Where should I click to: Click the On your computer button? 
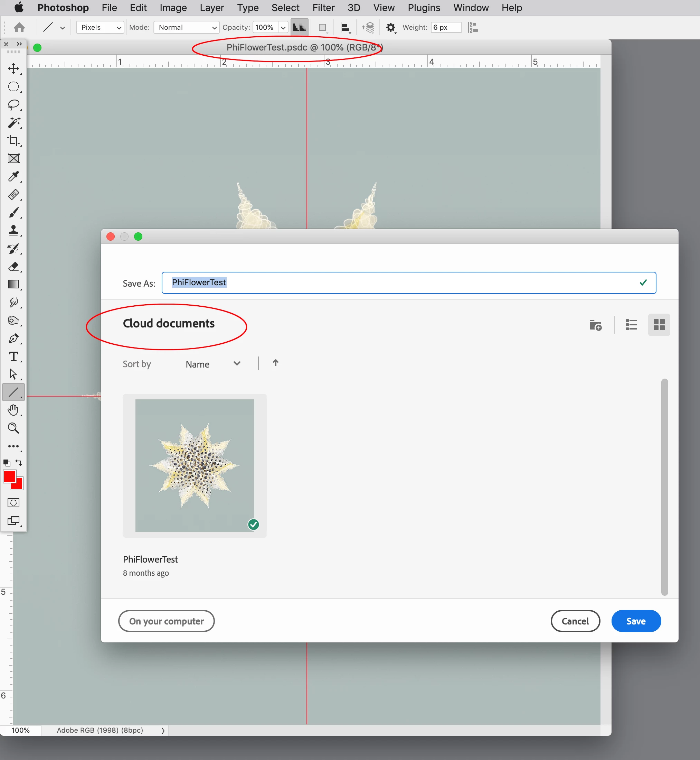(x=166, y=621)
